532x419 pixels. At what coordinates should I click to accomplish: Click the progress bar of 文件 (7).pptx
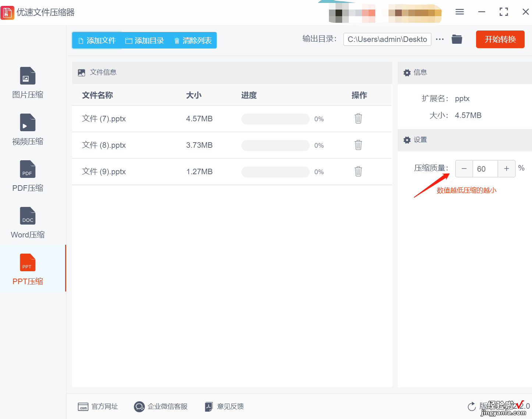pos(276,119)
